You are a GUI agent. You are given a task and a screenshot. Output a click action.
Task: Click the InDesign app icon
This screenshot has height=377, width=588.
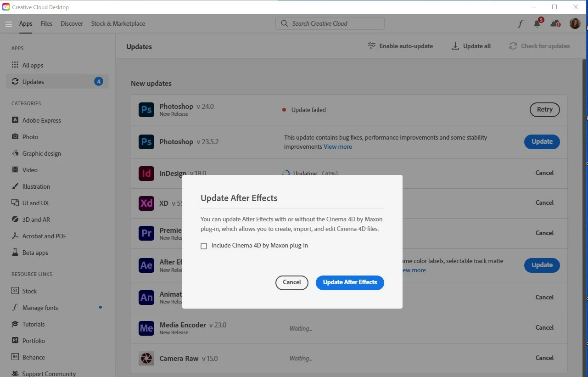pos(146,174)
